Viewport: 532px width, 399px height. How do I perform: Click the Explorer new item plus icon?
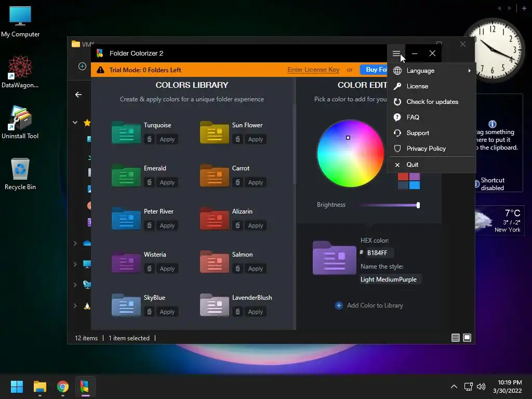point(82,66)
